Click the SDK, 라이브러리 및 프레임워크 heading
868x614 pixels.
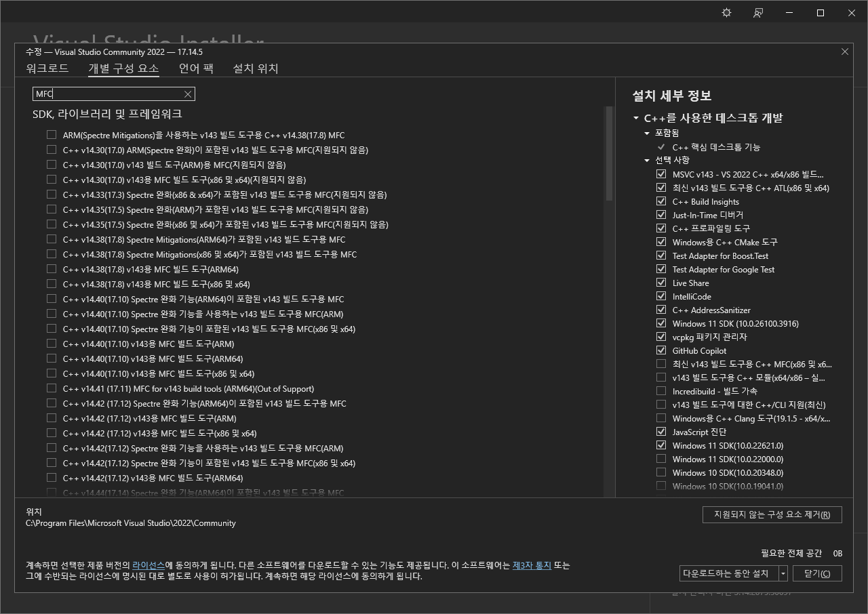point(107,115)
